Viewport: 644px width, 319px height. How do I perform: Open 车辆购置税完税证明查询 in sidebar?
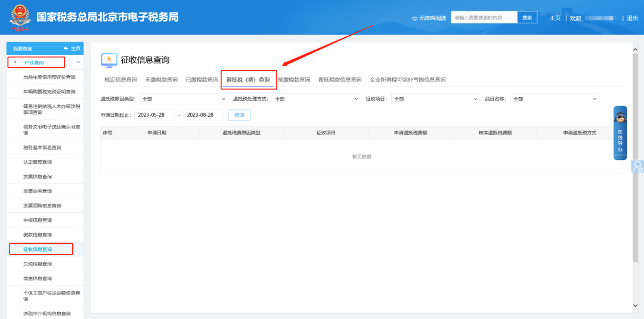point(49,92)
